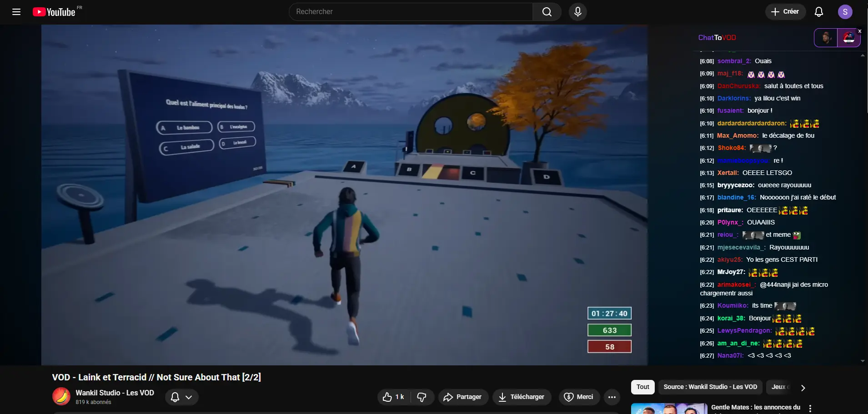Open the purple account avatar menu

coord(845,12)
